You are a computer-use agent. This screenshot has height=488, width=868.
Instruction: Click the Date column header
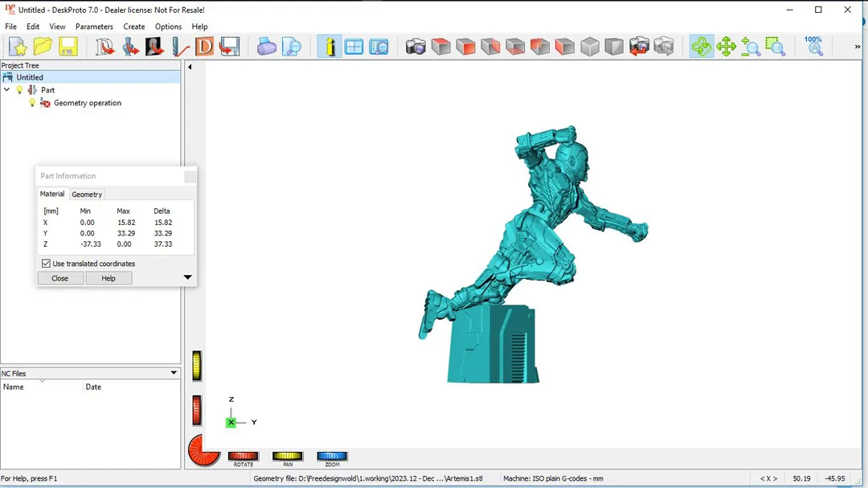click(x=132, y=388)
